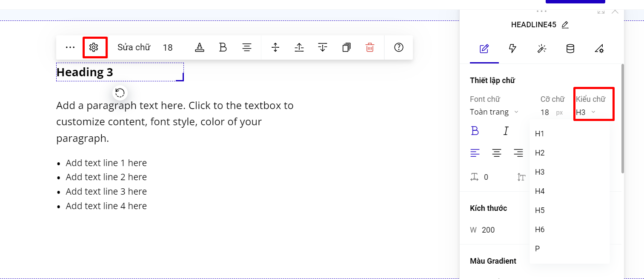Click the help question mark icon

click(398, 47)
